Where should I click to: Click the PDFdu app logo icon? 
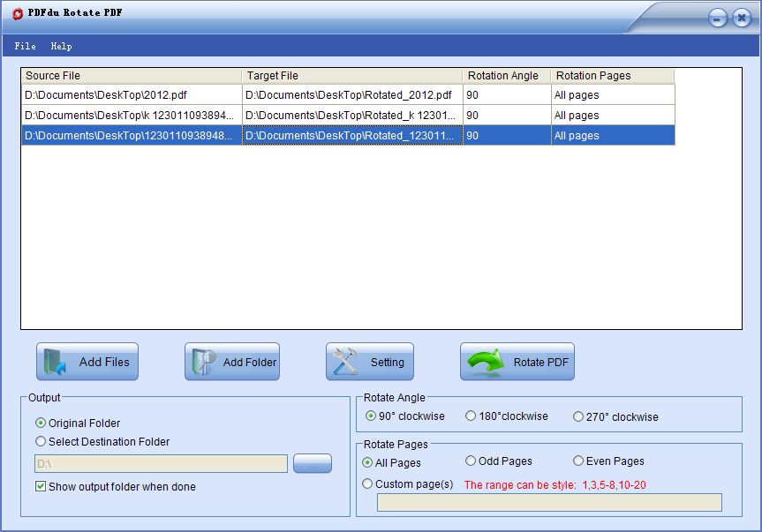tap(18, 13)
